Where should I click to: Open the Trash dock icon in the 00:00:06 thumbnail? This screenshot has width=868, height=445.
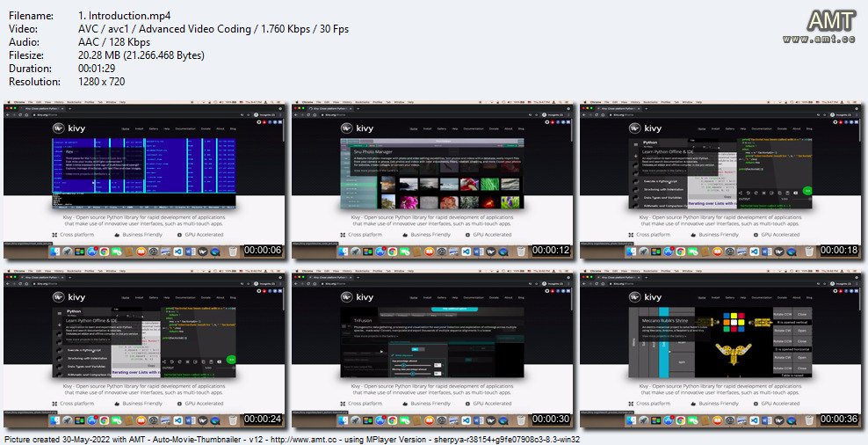tap(233, 252)
